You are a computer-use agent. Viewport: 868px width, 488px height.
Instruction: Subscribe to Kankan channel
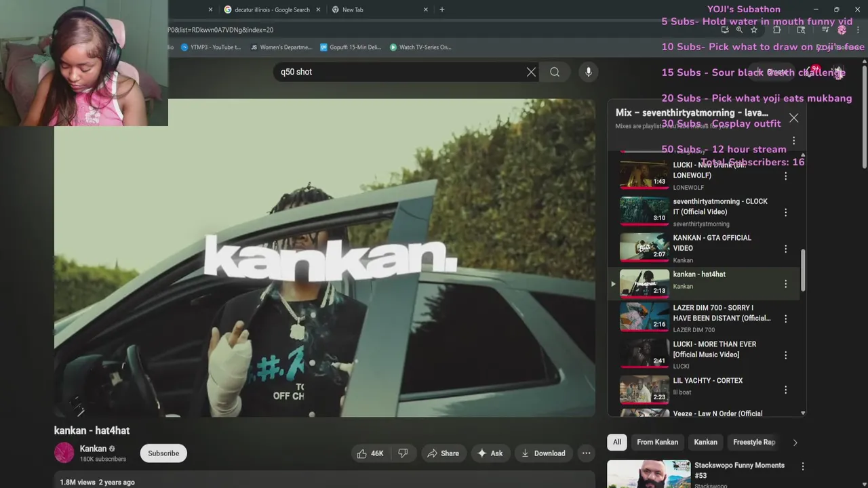163,453
